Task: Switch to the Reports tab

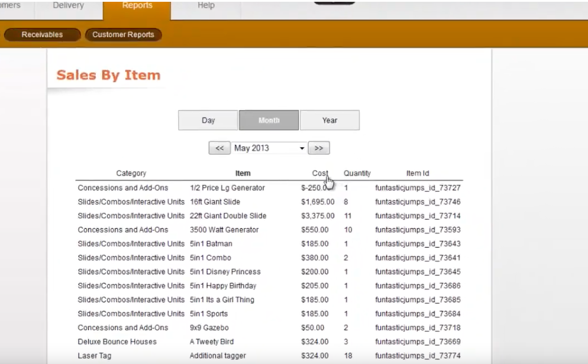Action: 137,6
